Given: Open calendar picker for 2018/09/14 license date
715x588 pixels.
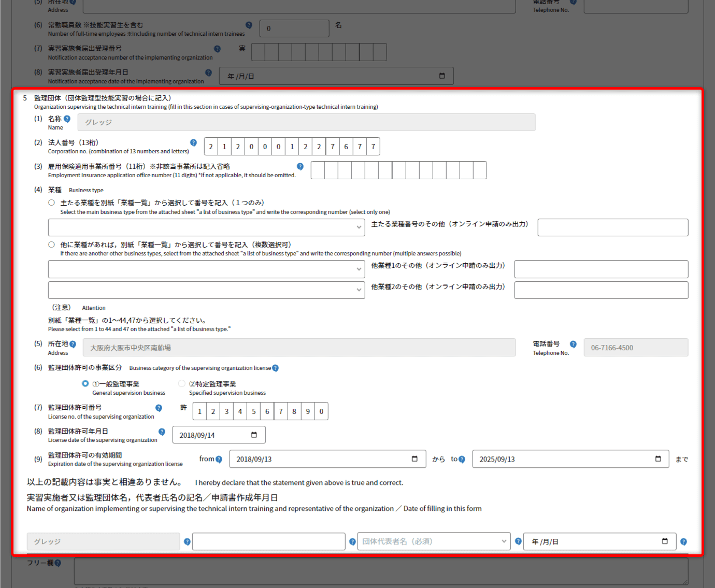Looking at the screenshot, I should (x=254, y=435).
